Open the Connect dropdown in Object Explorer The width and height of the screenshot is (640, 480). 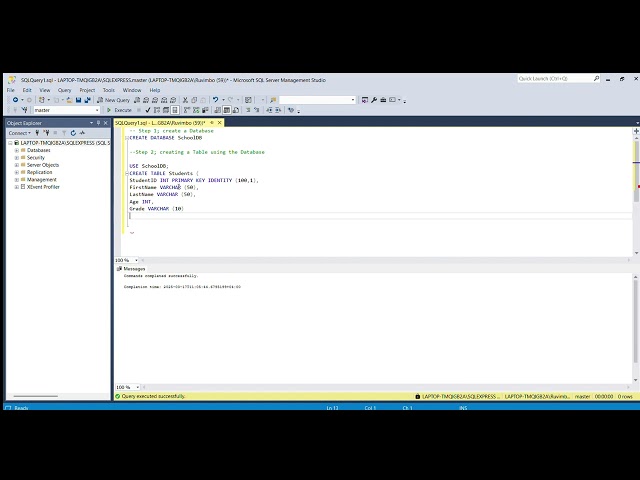pyautogui.click(x=20, y=133)
